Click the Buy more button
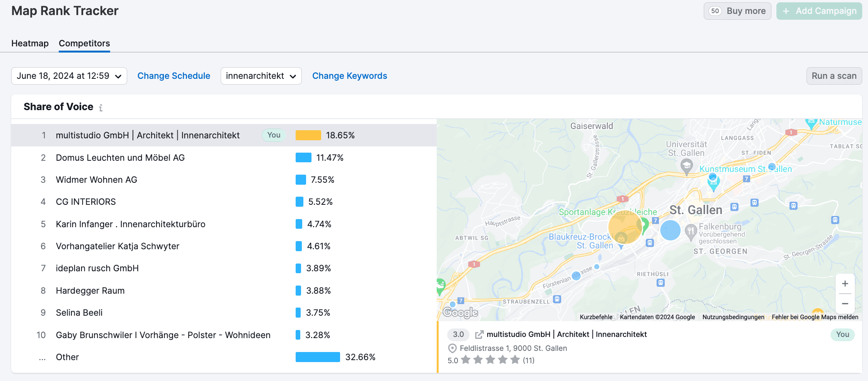This screenshot has width=868, height=381. pos(737,11)
